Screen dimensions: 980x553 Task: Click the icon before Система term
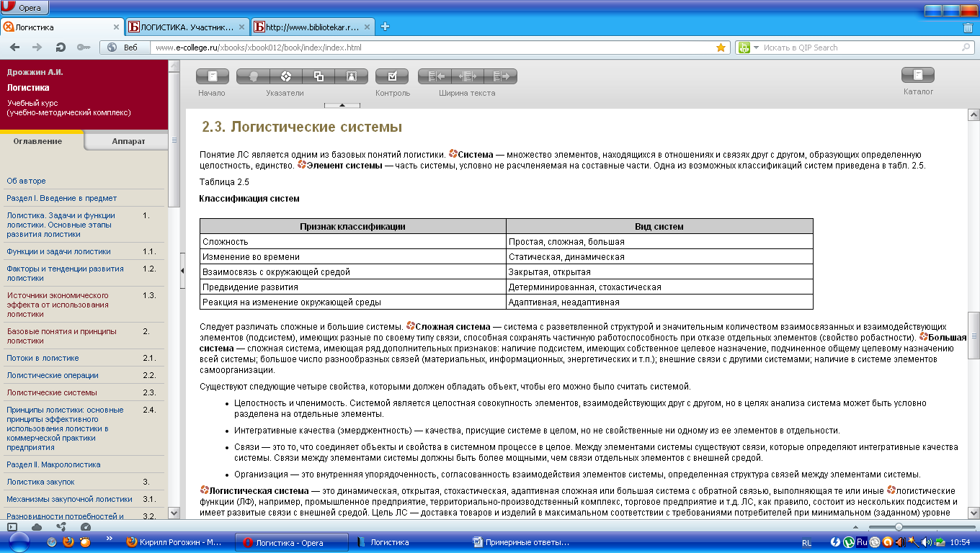[453, 154]
